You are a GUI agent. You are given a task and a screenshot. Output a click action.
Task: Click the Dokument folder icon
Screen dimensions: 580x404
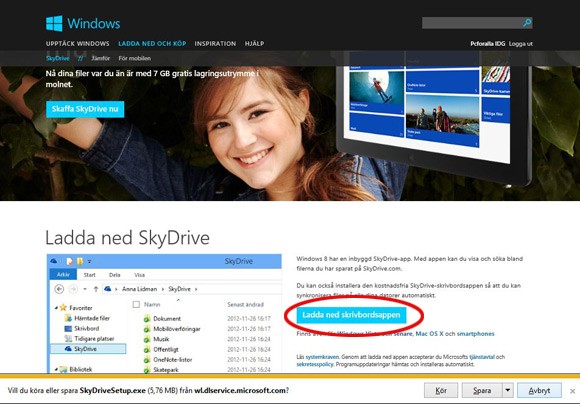147,319
